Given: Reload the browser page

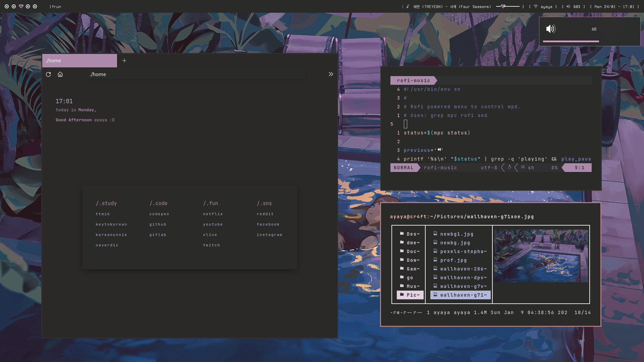Looking at the screenshot, I should coord(48,74).
